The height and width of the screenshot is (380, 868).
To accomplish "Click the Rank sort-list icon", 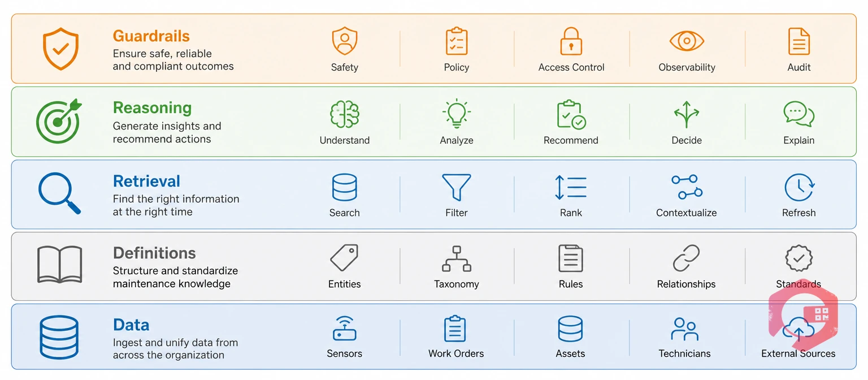I will pos(571,188).
